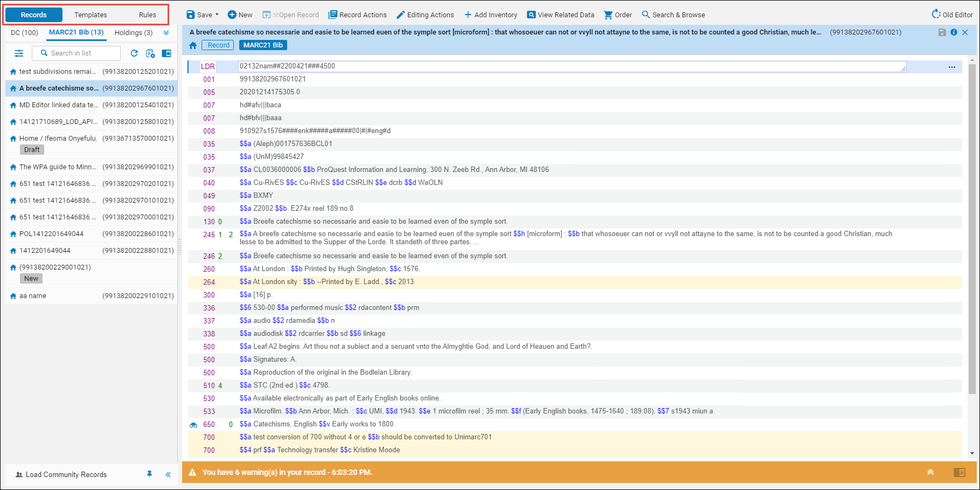Click the 001 control number value
The image size is (980, 490).
[273, 79]
